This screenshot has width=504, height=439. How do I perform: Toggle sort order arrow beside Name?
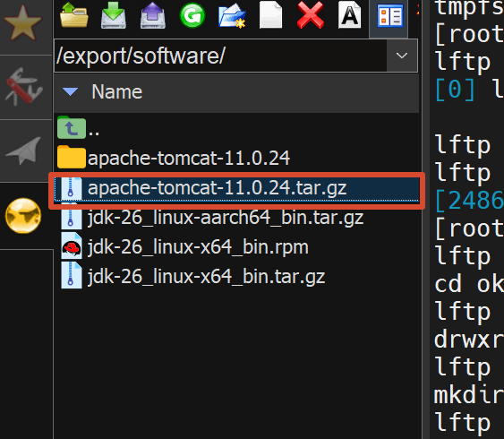click(x=71, y=92)
